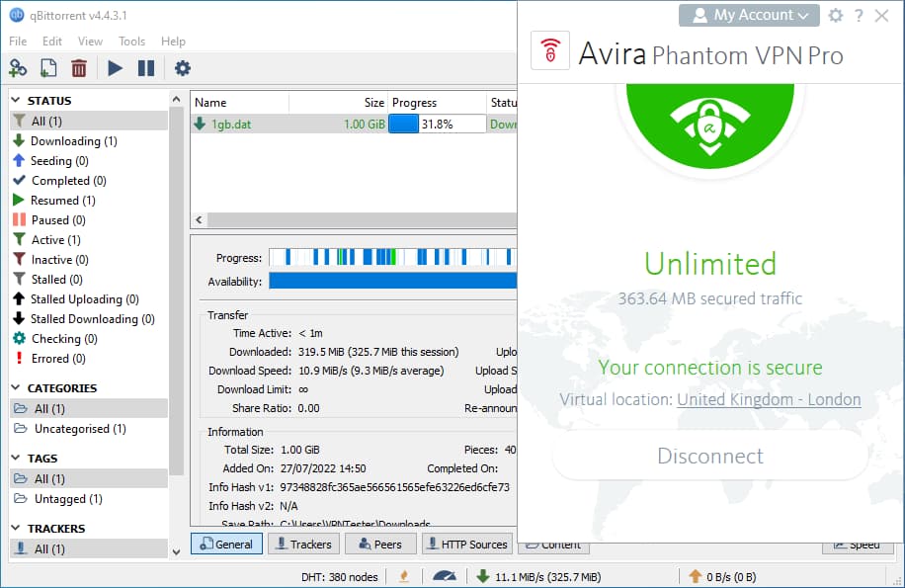Switch to the Peers tab

(x=380, y=545)
